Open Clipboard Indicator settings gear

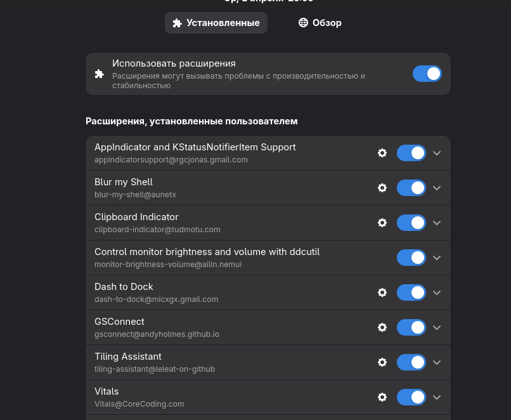[382, 223]
